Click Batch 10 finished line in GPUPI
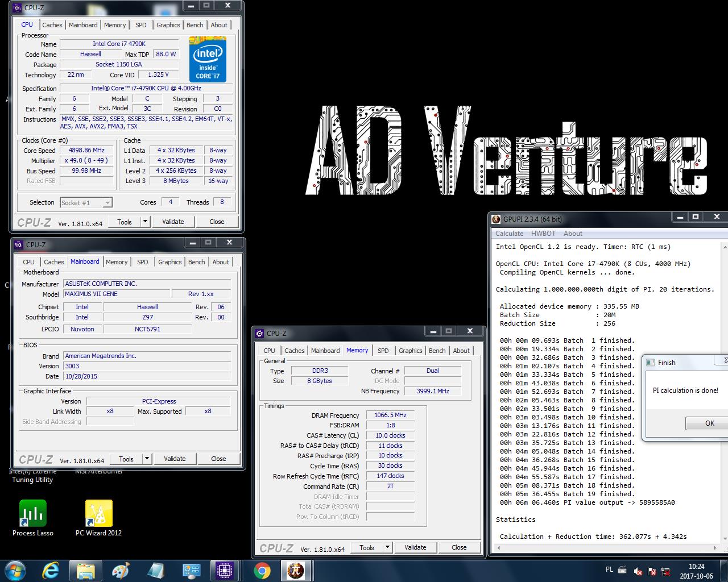728x582 pixels. click(x=567, y=417)
